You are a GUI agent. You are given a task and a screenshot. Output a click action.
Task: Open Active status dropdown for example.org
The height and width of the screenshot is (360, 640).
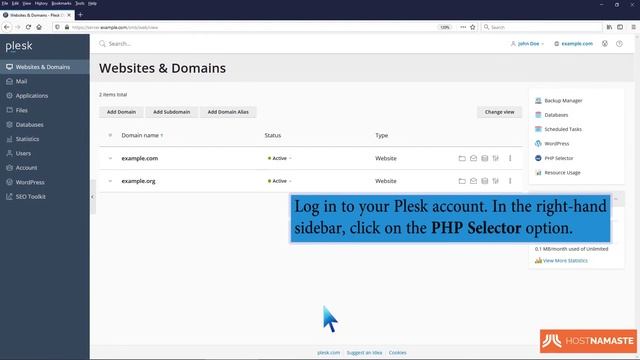(x=280, y=181)
